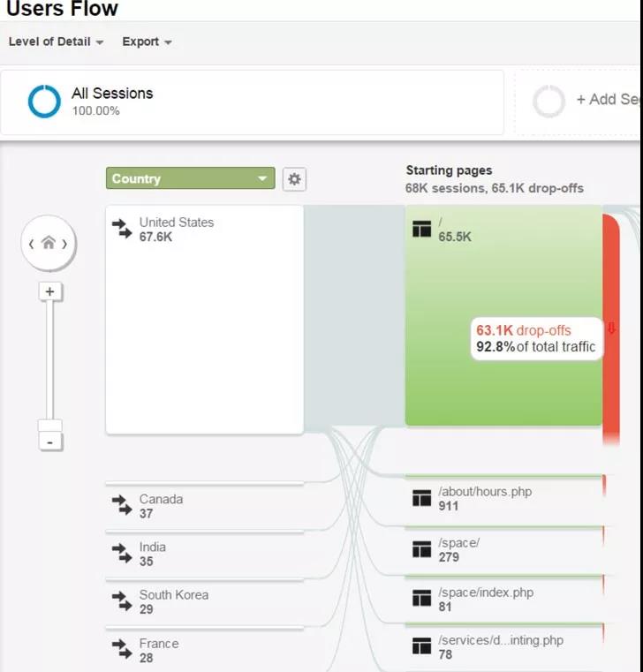This screenshot has width=643, height=672.
Task: Select the France country label
Action: 159,643
